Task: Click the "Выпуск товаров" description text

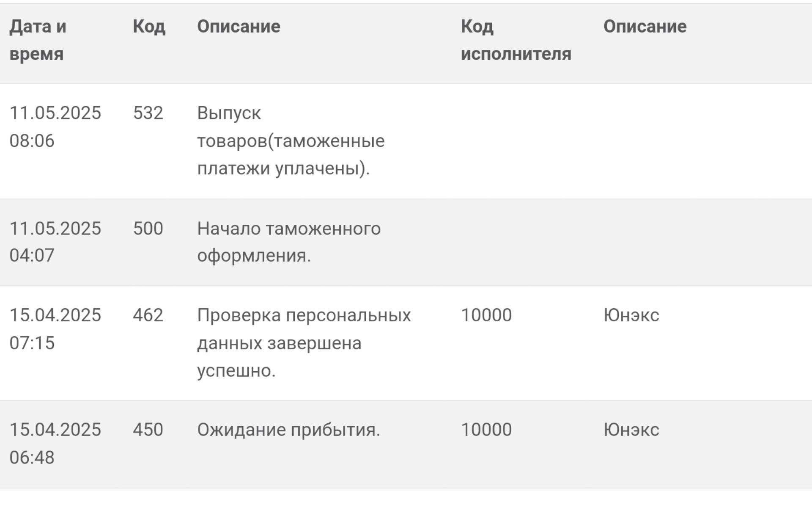Action: click(x=291, y=141)
